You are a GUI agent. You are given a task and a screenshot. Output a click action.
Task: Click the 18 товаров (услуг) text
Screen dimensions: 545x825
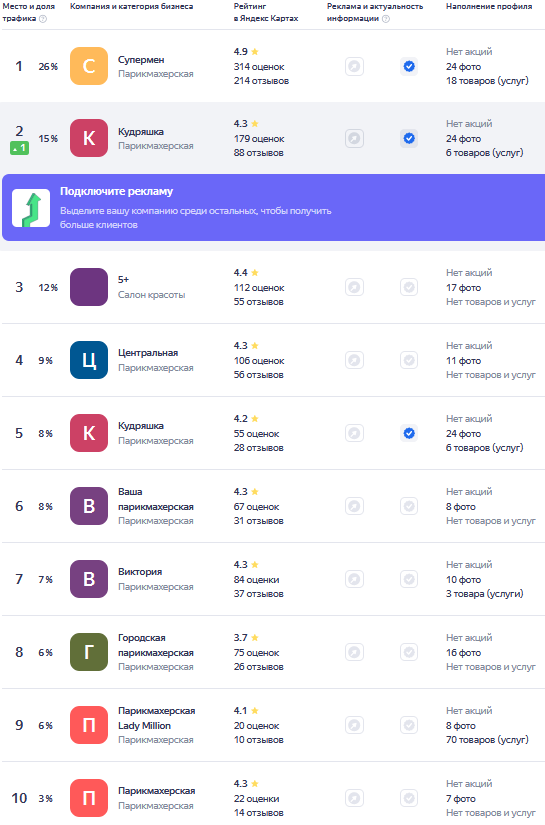(x=487, y=81)
